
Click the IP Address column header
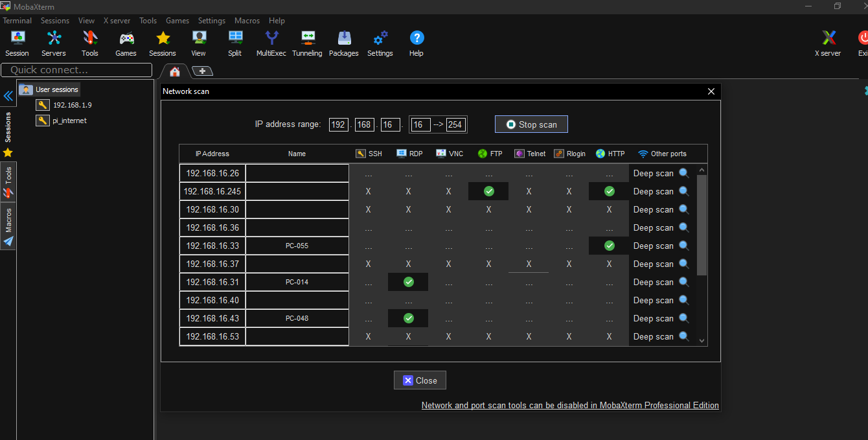click(x=212, y=154)
